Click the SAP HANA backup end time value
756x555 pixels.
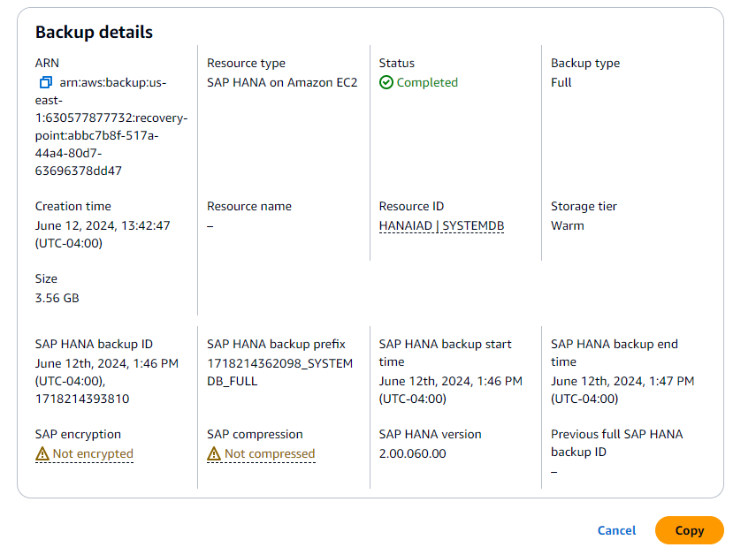tap(622, 390)
